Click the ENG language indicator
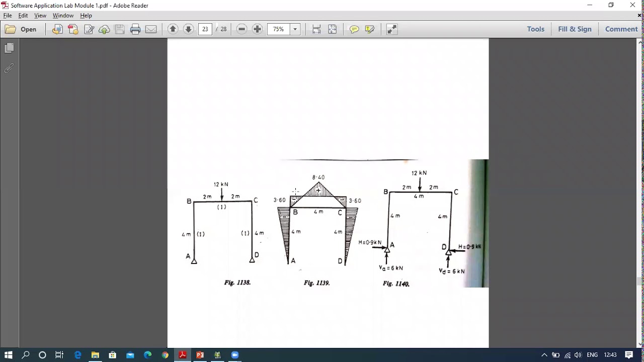644x362 pixels. click(592, 355)
